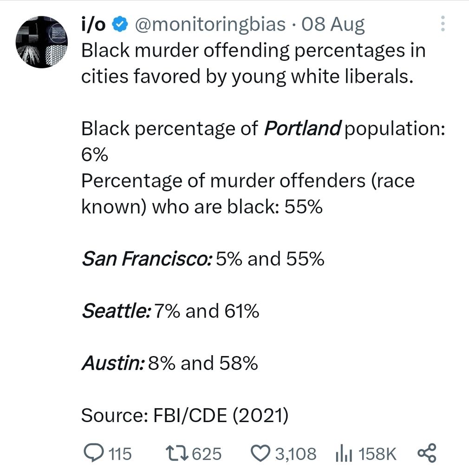Open the i/o profile avatar
The image size is (469, 476).
(x=42, y=42)
